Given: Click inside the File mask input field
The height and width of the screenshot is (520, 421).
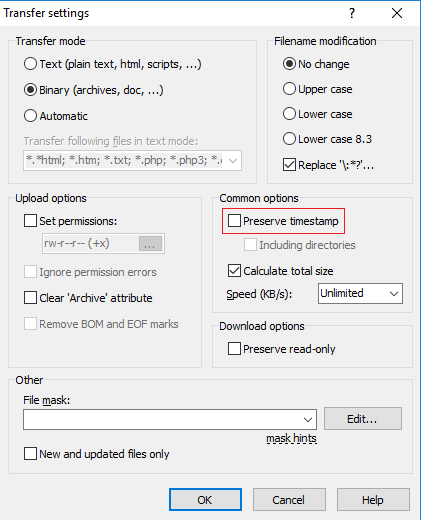Looking at the screenshot, I should pyautogui.click(x=163, y=420).
